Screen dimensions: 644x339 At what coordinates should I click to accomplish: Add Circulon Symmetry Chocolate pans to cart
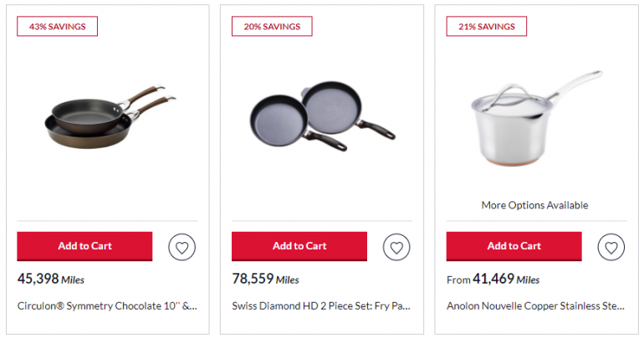pyautogui.click(x=84, y=246)
